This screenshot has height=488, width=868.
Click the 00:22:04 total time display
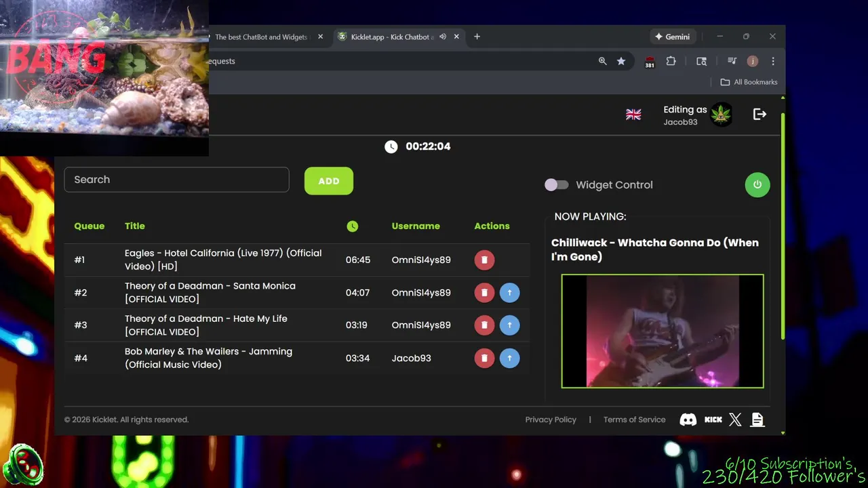click(428, 146)
